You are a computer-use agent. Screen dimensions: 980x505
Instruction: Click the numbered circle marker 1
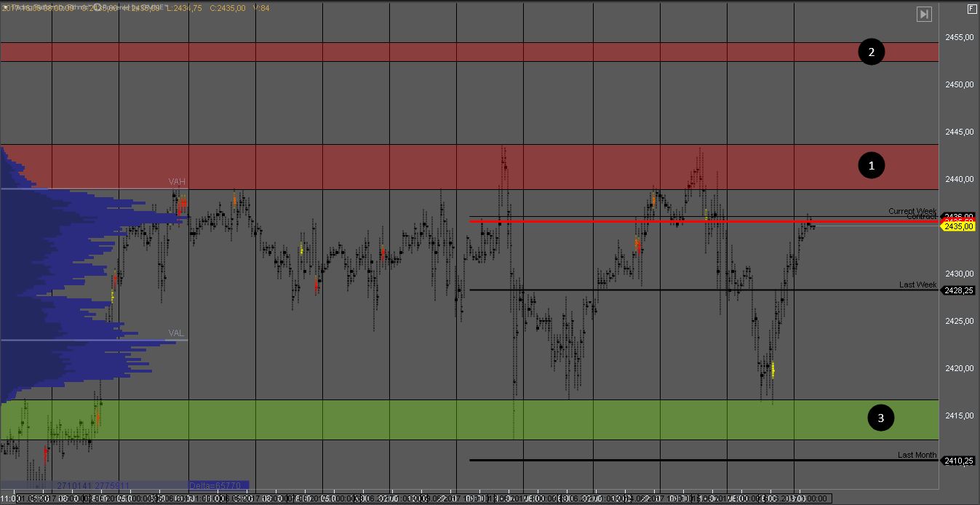[871, 166]
